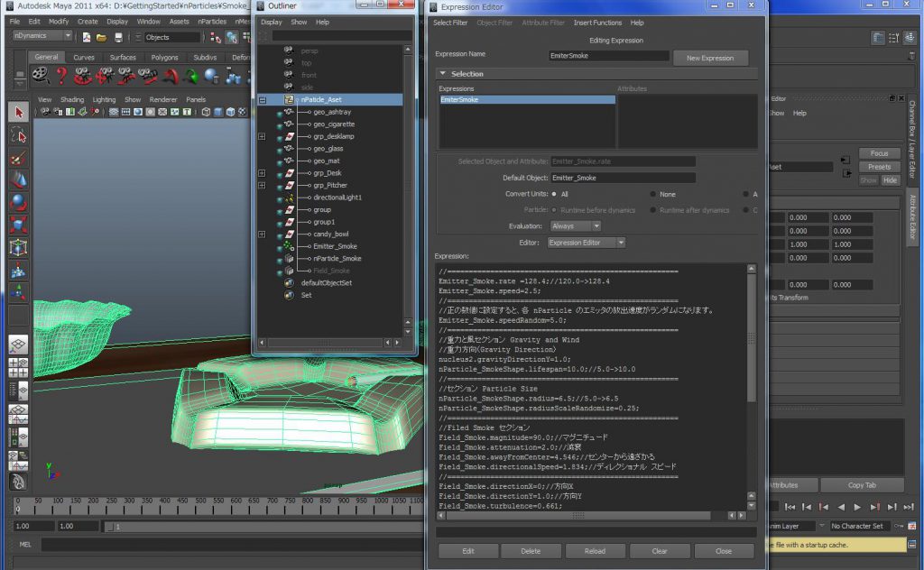Choose the Paint Selection brush tool
Viewport: 924px width, 570px height.
(18, 158)
